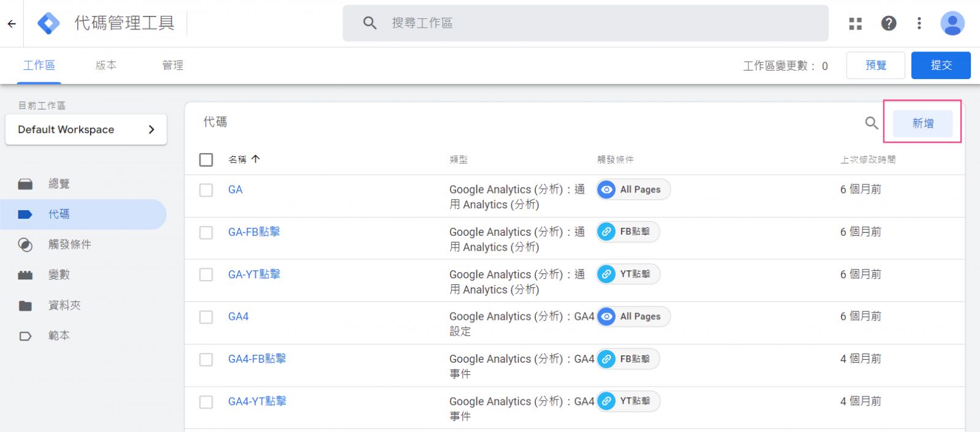The height and width of the screenshot is (432, 980).
Task: Open 觸發條件 in the sidebar
Action: click(69, 244)
